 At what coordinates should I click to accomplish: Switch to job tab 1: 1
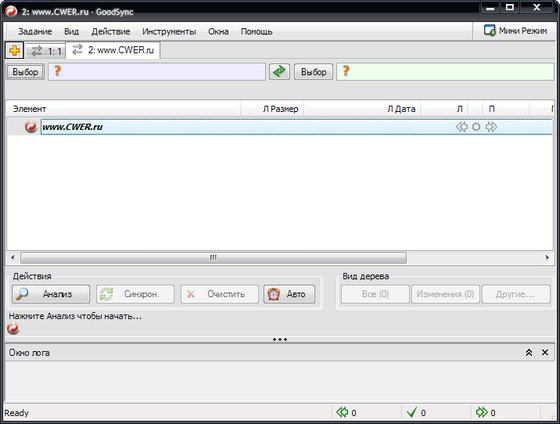(46, 51)
